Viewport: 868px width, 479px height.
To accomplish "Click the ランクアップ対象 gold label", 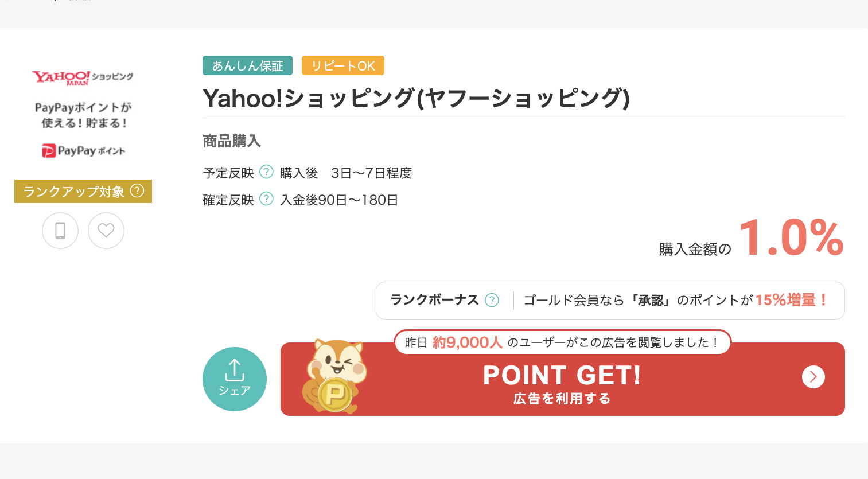I will (74, 192).
